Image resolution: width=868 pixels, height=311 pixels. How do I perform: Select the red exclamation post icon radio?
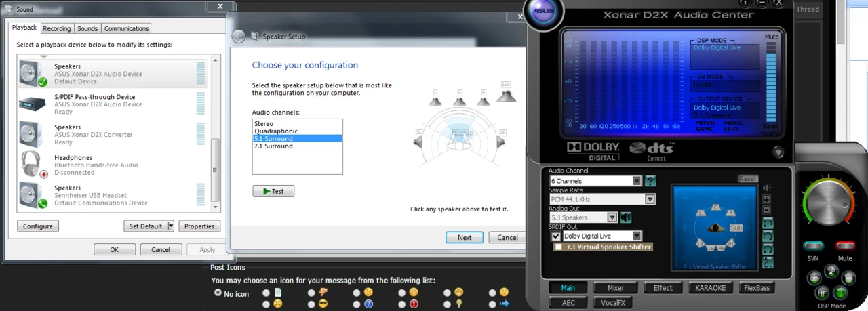401,304
